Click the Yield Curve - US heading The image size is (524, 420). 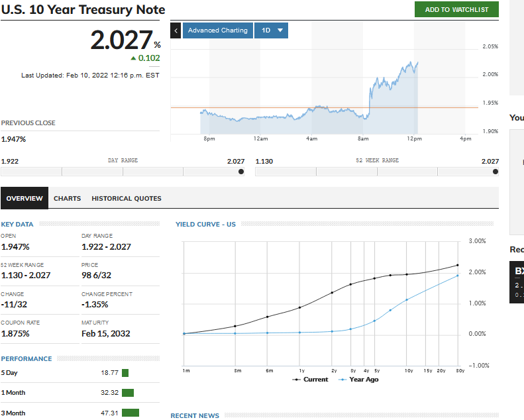tap(205, 224)
